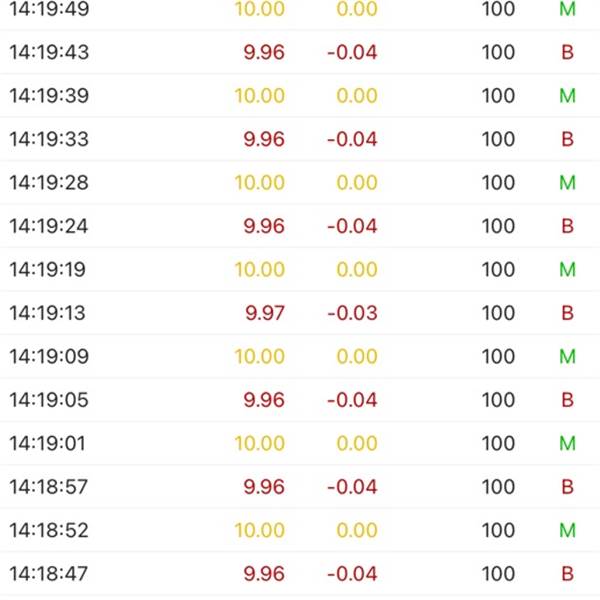
Task: Click the -0.03 change value
Action: point(352,313)
